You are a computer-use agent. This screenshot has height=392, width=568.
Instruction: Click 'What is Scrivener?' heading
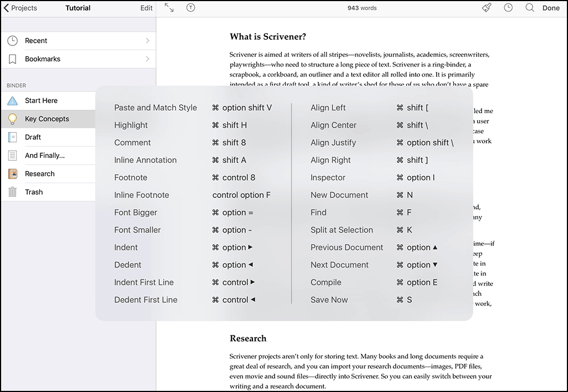coord(268,37)
